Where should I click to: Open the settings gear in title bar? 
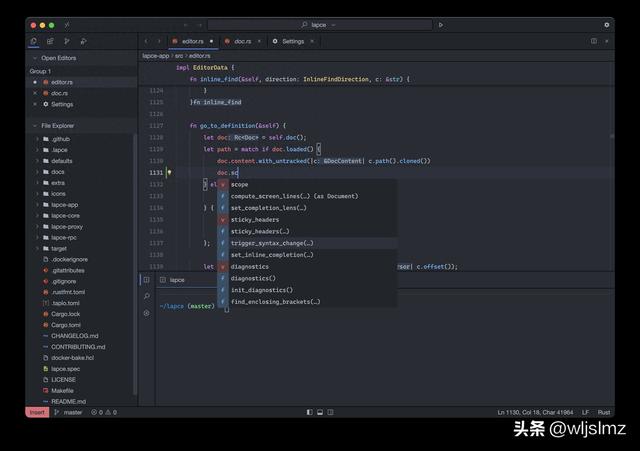point(607,25)
